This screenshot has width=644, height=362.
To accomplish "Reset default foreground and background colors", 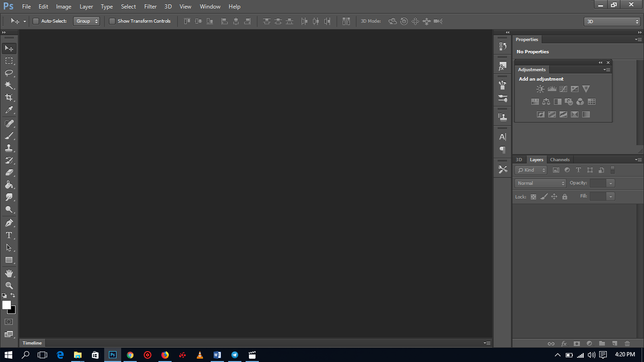I will (x=4, y=296).
